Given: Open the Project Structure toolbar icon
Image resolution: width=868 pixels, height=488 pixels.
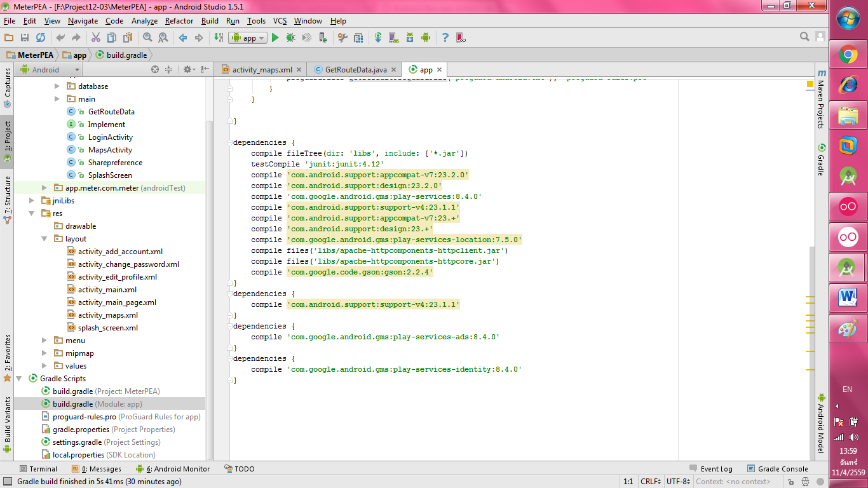Looking at the screenshot, I should coord(358,37).
